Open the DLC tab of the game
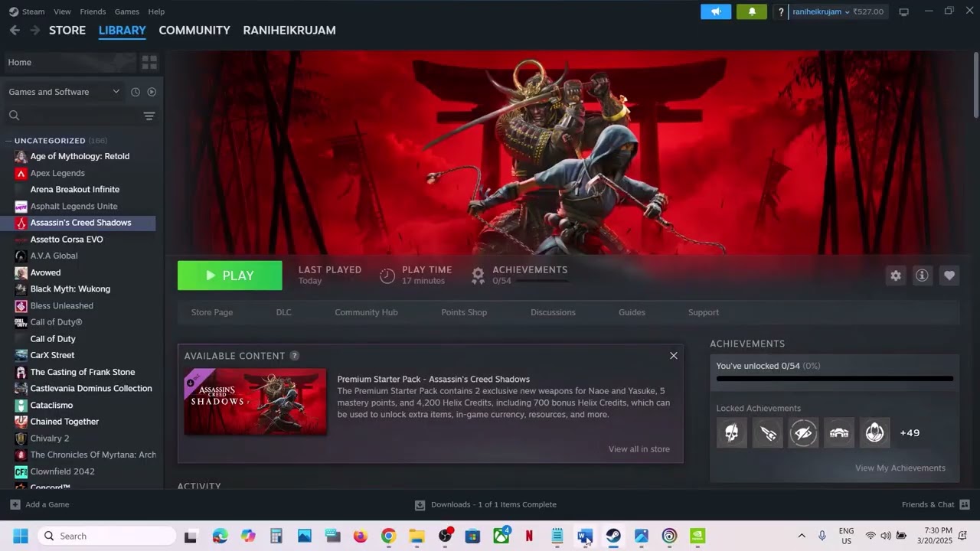This screenshot has height=551, width=980. (284, 312)
